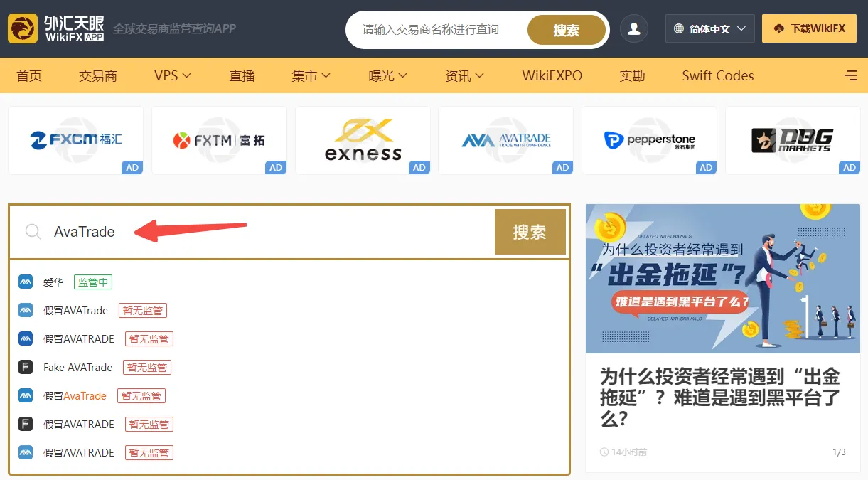Click the AD badge on DBG Markets card
This screenshot has width=868, height=480.
[850, 168]
